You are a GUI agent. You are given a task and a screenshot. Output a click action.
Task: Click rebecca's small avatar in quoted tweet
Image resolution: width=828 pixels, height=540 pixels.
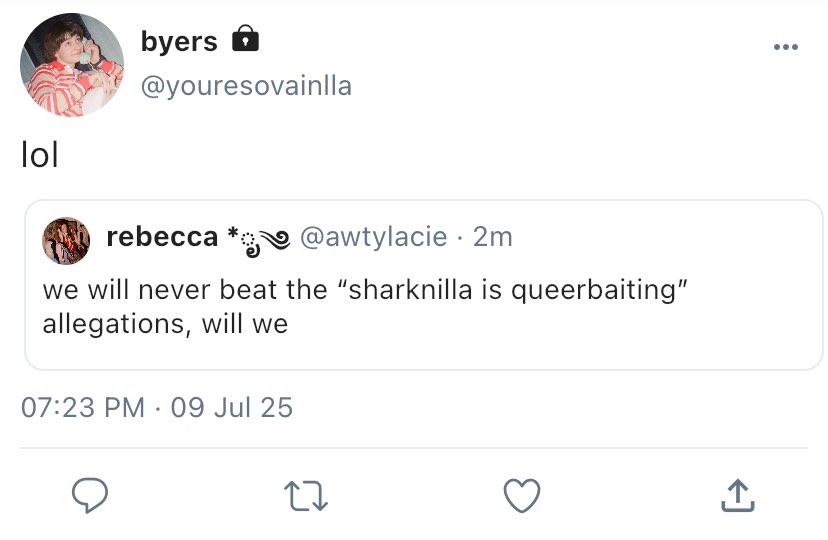66,240
